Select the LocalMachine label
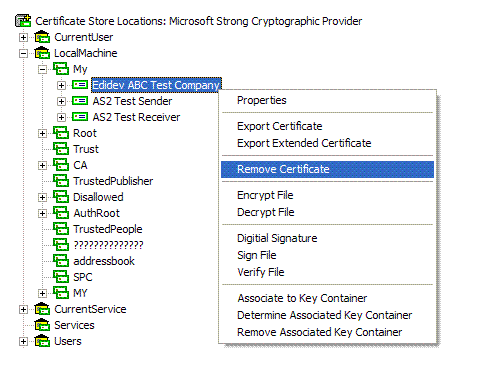This screenshot has width=480, height=372. (x=86, y=53)
